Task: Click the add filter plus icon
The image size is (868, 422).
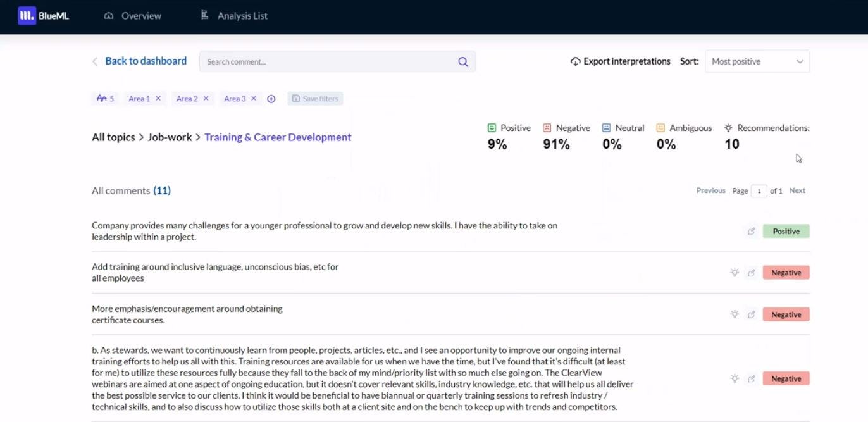Action: pos(271,99)
